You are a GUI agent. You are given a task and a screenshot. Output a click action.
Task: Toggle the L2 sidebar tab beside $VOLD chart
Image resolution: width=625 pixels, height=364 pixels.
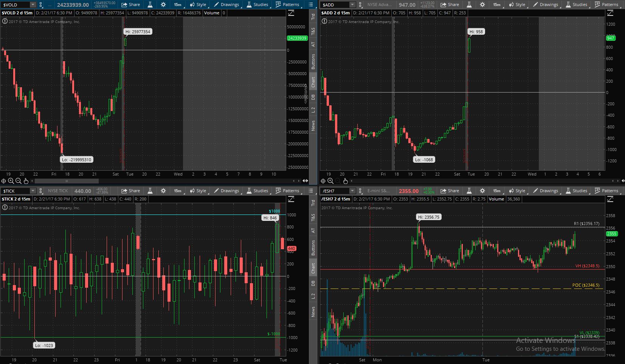(313, 110)
